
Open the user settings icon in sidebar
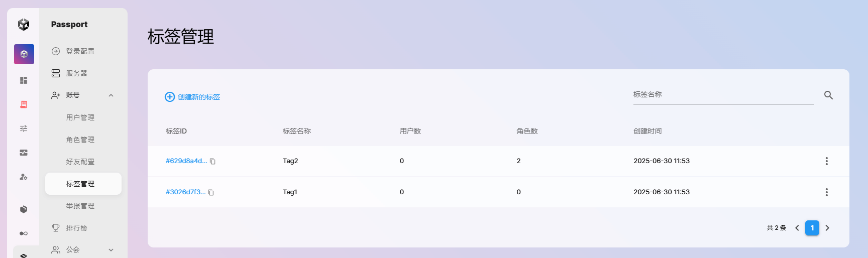(x=24, y=177)
